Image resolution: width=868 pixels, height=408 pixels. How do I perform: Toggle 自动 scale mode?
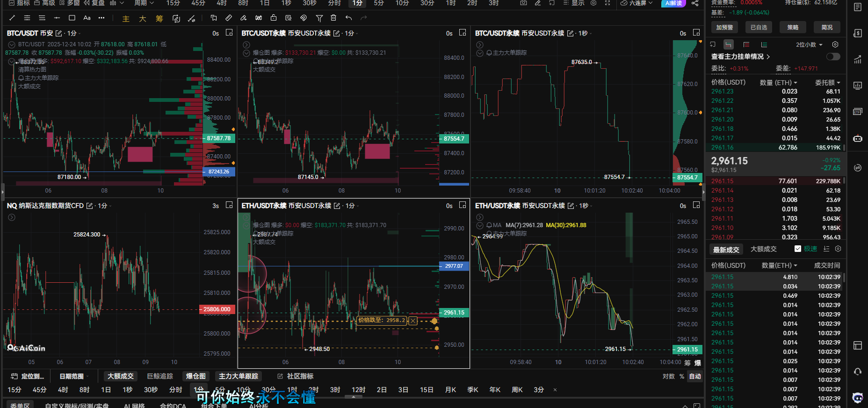695,376
